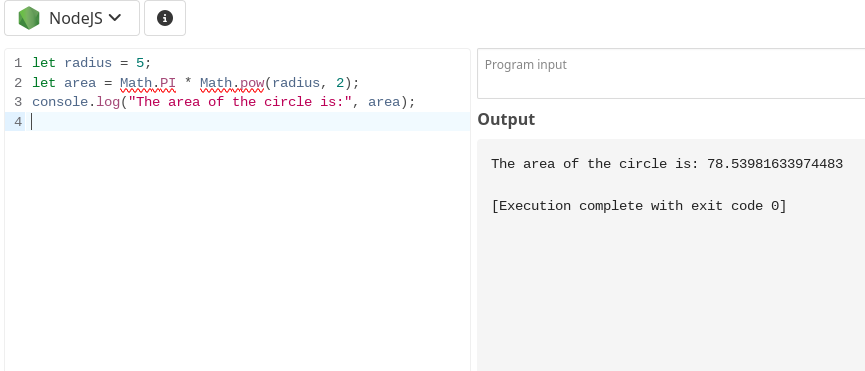
Task: Select line number 1 in gutter
Action: (18, 63)
